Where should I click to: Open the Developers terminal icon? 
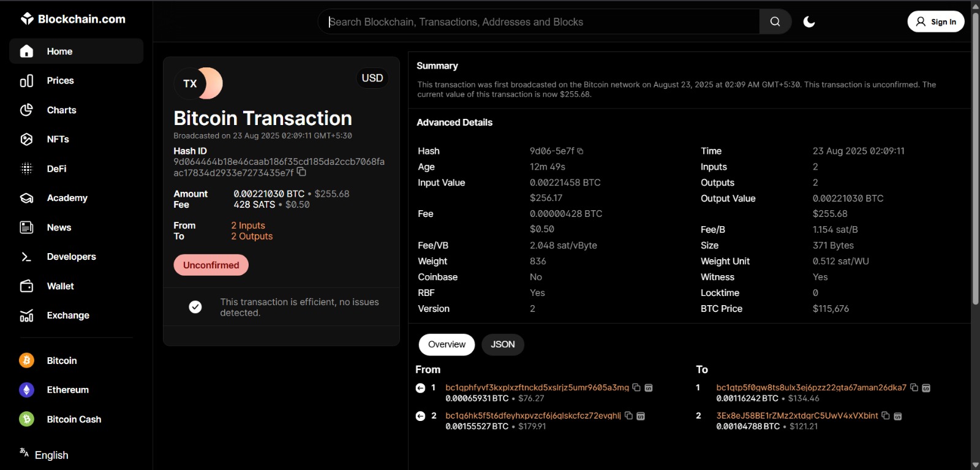coord(26,257)
